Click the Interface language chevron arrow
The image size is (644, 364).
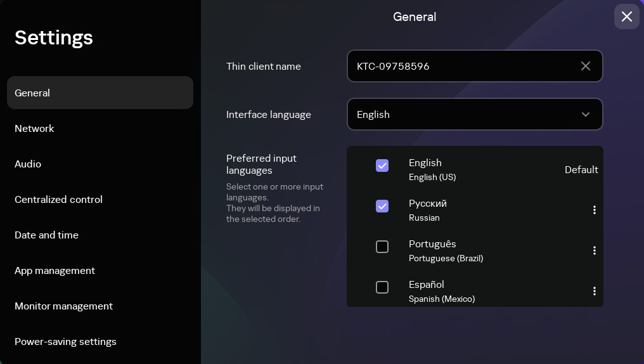click(x=585, y=114)
